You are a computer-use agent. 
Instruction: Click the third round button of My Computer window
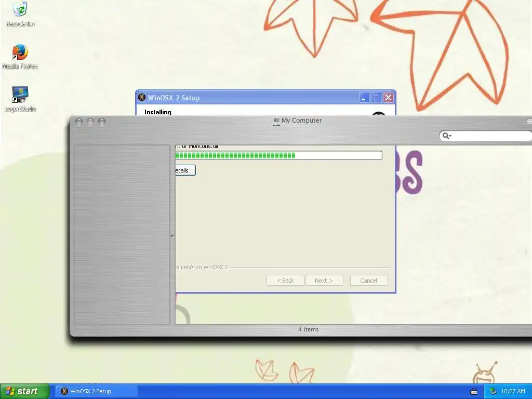(102, 122)
